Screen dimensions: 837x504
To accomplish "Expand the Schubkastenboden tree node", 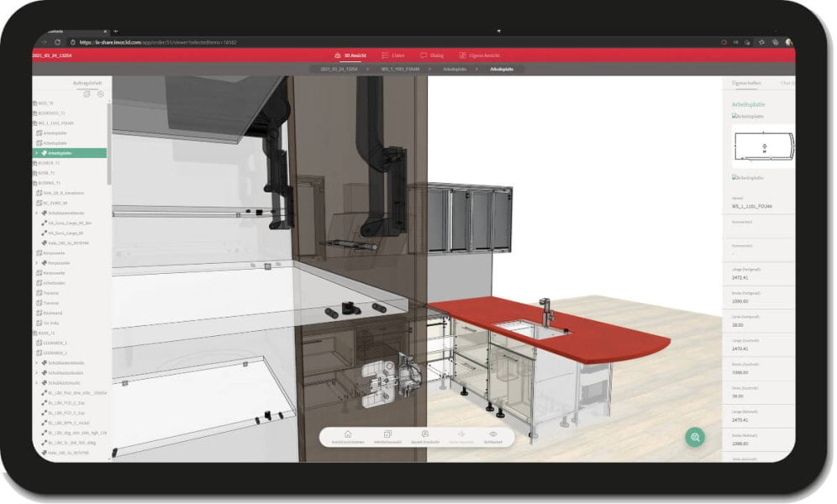I will coord(35,373).
